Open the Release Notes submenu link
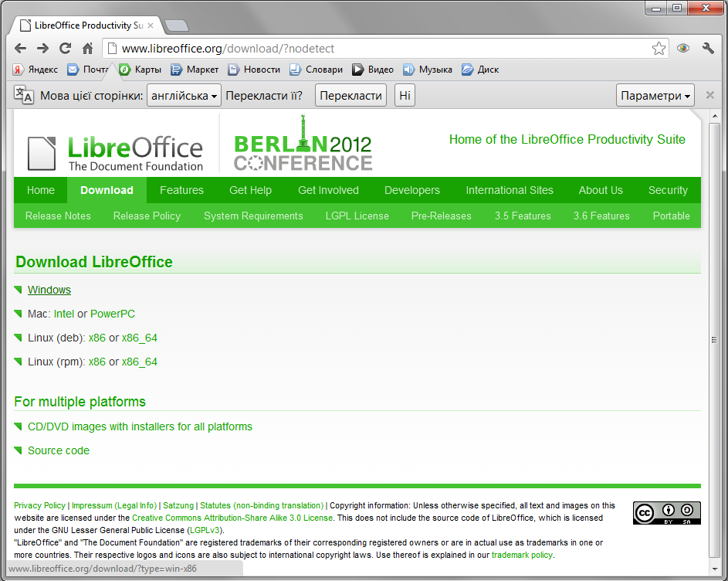 58,216
